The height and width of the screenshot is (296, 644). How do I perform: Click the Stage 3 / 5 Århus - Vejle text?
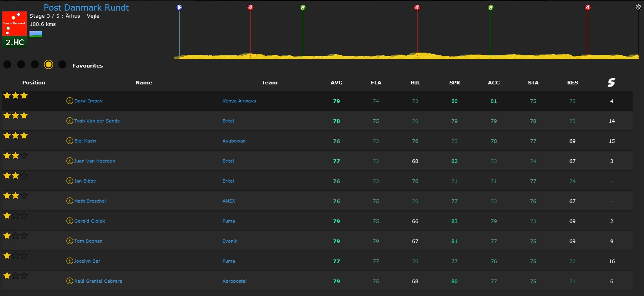pos(64,16)
